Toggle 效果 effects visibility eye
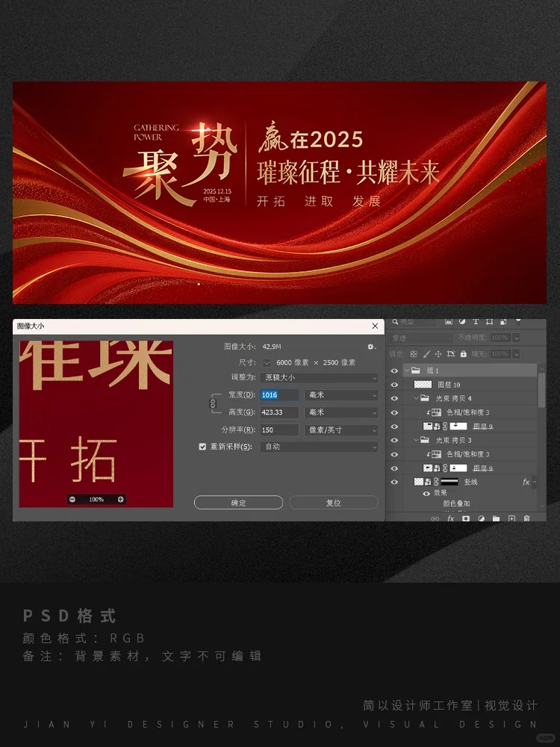 [x=426, y=494]
